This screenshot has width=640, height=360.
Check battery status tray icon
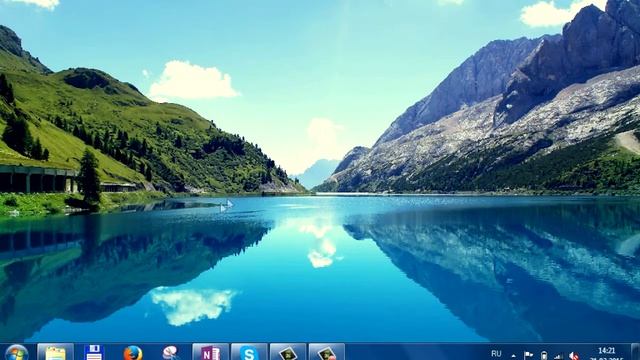click(x=544, y=356)
